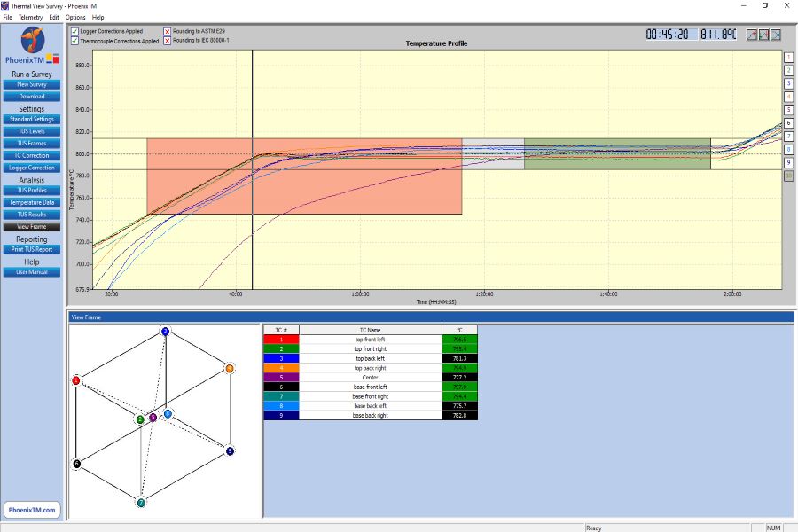Click Print TUS Report
The width and height of the screenshot is (798, 532).
[x=32, y=249]
